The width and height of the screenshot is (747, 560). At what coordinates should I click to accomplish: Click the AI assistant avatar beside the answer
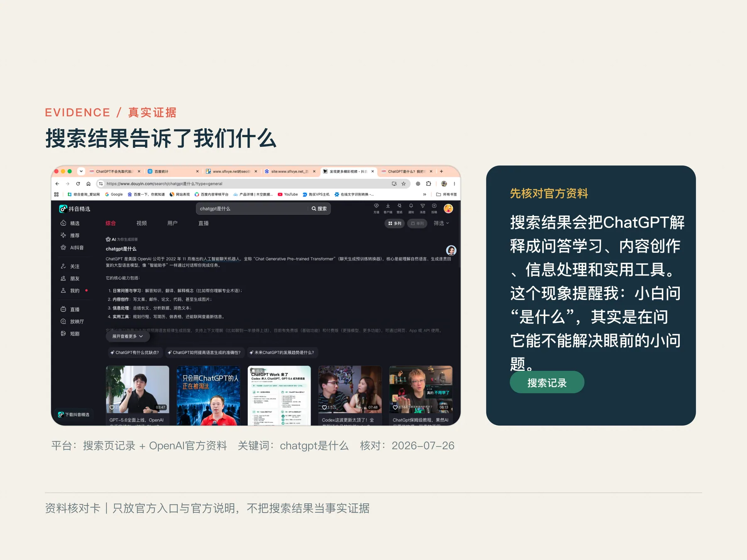click(x=451, y=250)
